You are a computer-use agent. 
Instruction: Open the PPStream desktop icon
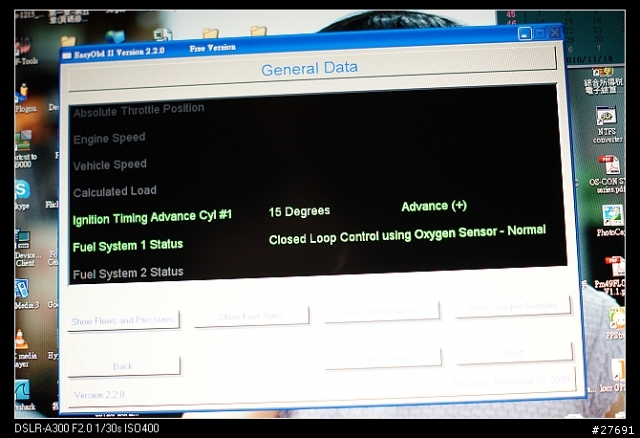click(616, 323)
